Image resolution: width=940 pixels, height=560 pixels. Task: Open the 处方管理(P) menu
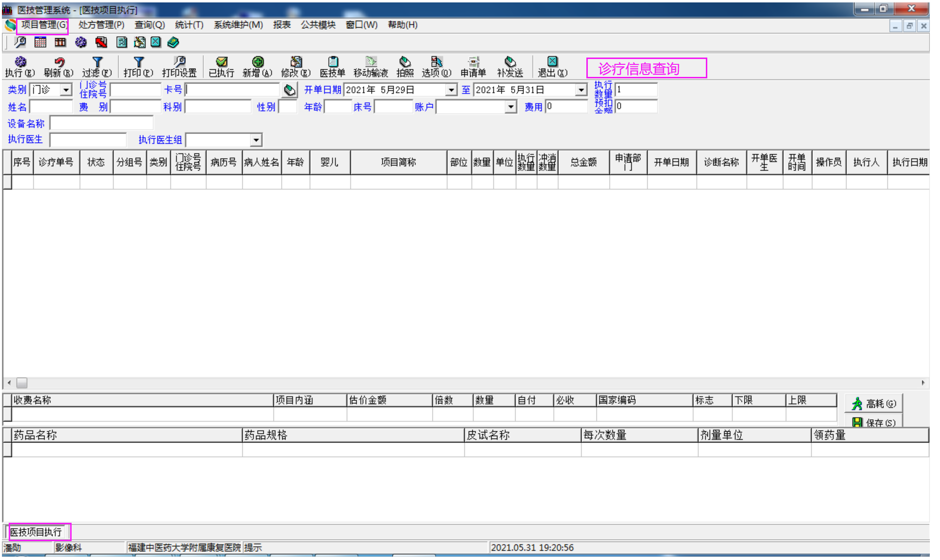(101, 25)
